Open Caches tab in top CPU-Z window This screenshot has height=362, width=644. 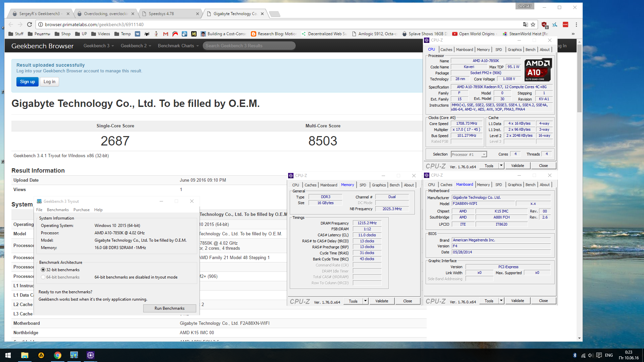click(446, 50)
